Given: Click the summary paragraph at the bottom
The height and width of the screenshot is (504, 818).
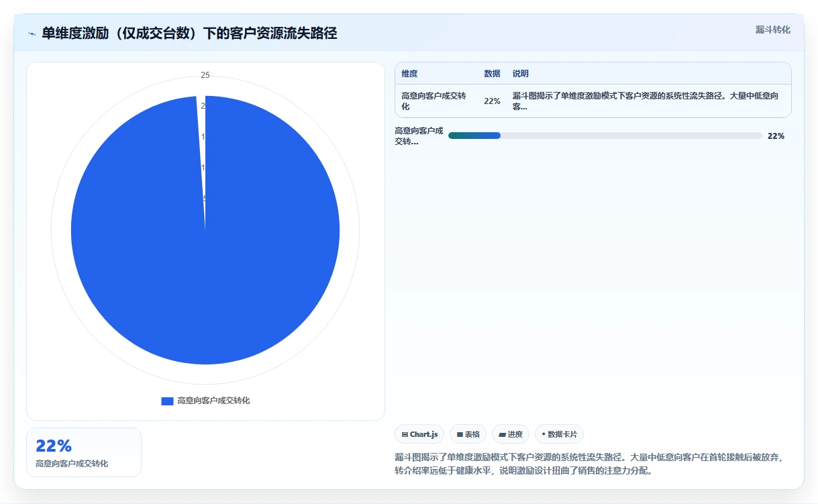Looking at the screenshot, I should 589,464.
